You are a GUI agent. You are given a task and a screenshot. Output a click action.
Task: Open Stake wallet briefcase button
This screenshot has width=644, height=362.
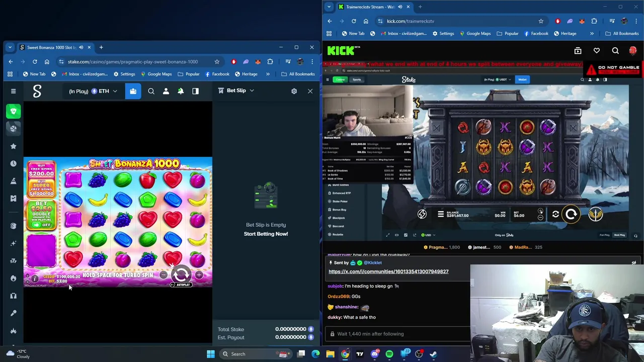133,91
